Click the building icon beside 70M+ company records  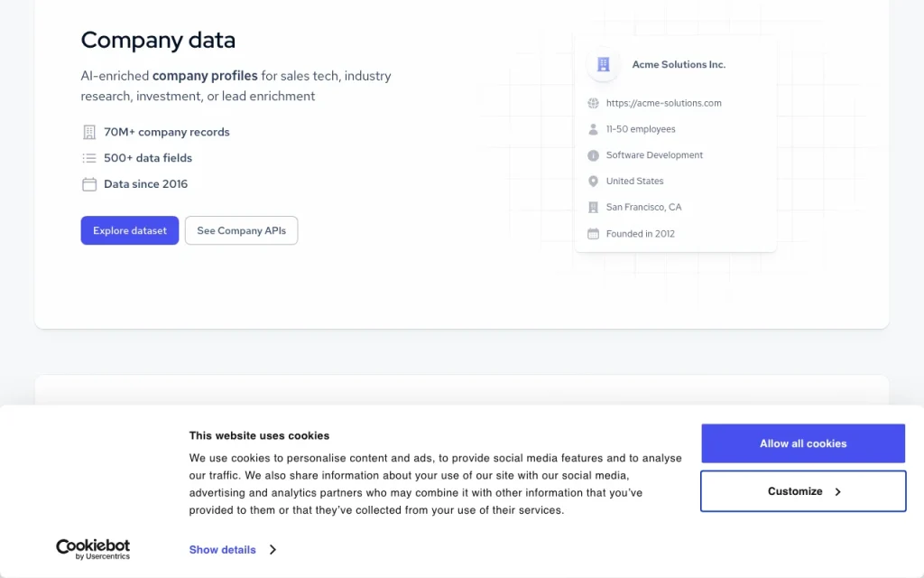[x=89, y=132]
